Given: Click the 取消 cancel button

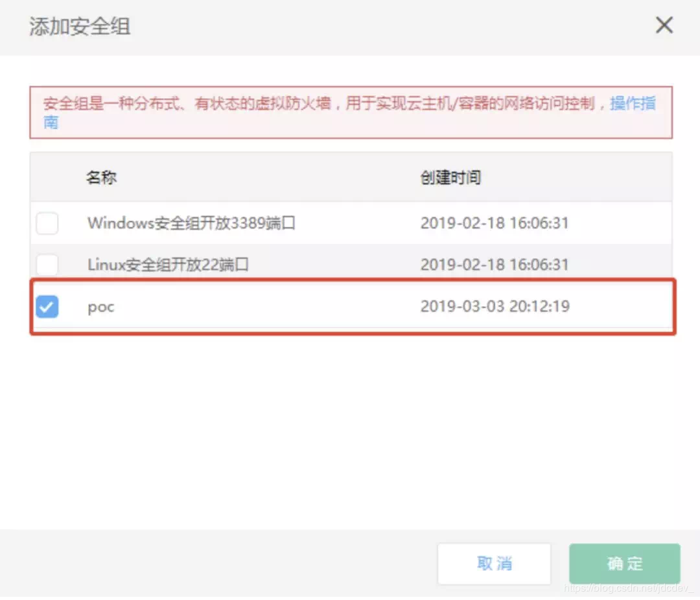Looking at the screenshot, I should (494, 564).
